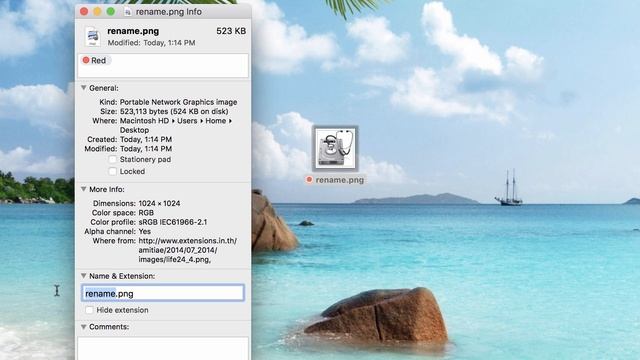Check the Hide extension checkbox
The width and height of the screenshot is (640, 360).
click(89, 310)
